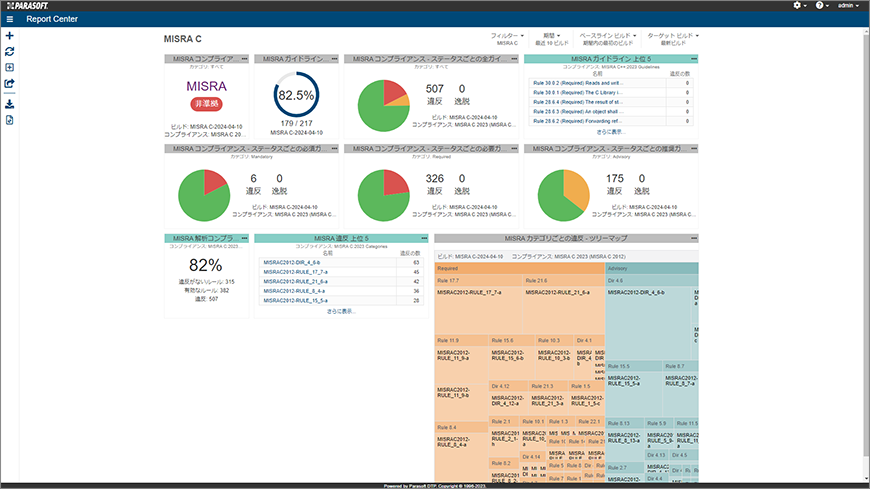Click the Advisory header in the treemap
870x489 pixels.
click(652, 268)
